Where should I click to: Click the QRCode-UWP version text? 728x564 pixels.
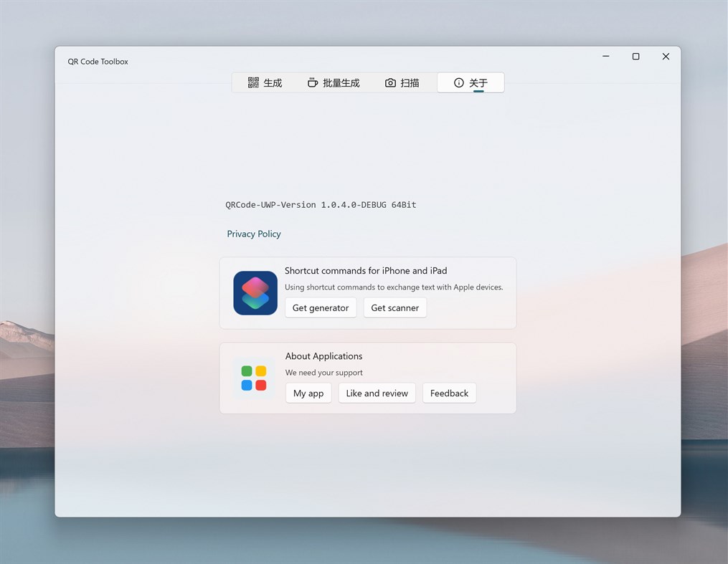[321, 205]
